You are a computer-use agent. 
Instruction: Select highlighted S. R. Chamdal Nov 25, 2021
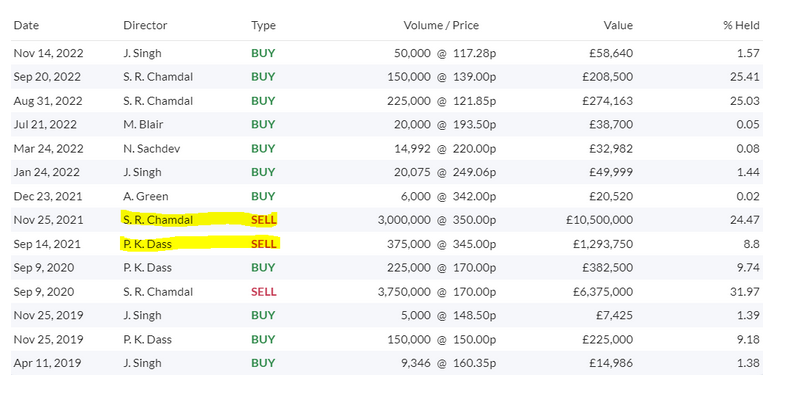158,220
